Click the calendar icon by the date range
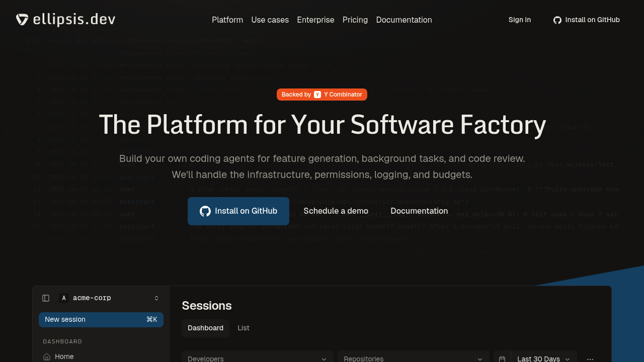644x362 pixels. tap(502, 358)
